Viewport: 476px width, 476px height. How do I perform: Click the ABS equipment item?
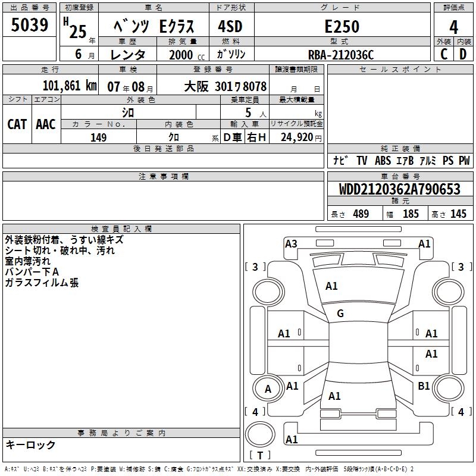pyautogui.click(x=383, y=161)
